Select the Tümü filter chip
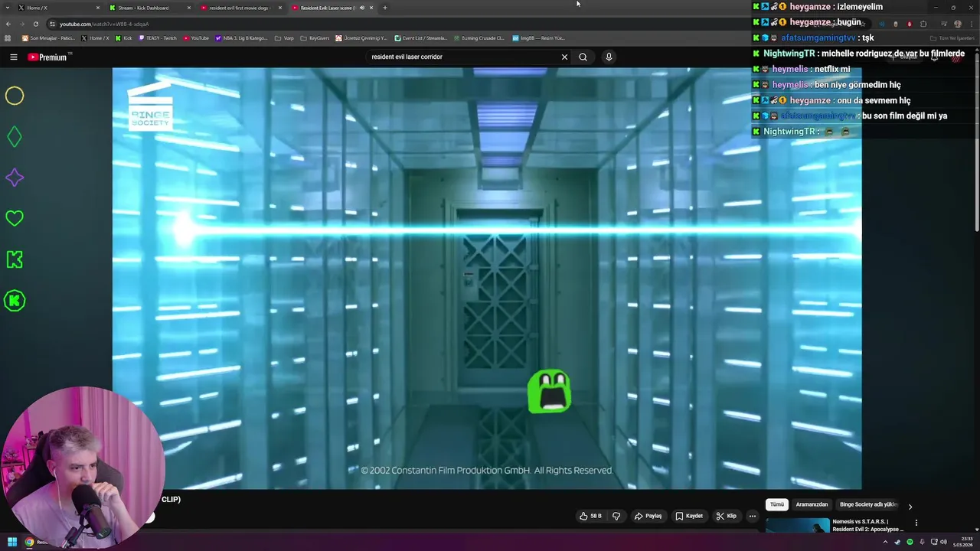The height and width of the screenshot is (551, 980). coord(777,504)
